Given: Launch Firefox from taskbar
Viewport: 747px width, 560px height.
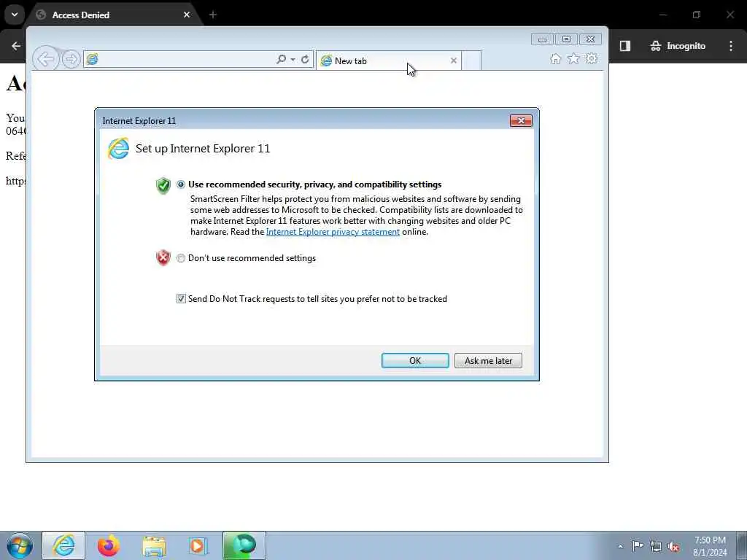Looking at the screenshot, I should (109, 545).
